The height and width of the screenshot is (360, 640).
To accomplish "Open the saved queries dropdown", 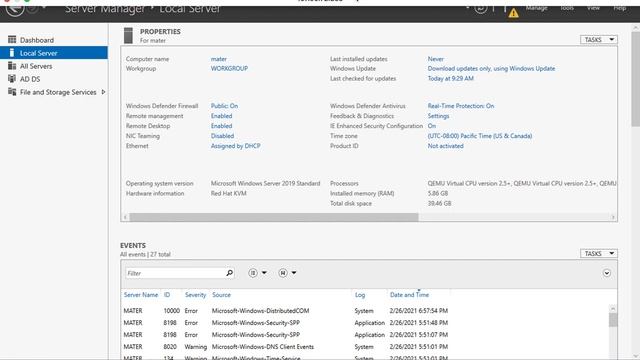I will pos(287,273).
